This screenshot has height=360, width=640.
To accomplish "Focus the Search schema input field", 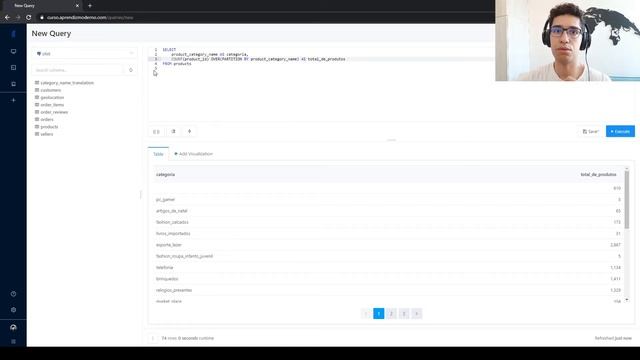I will pos(77,70).
